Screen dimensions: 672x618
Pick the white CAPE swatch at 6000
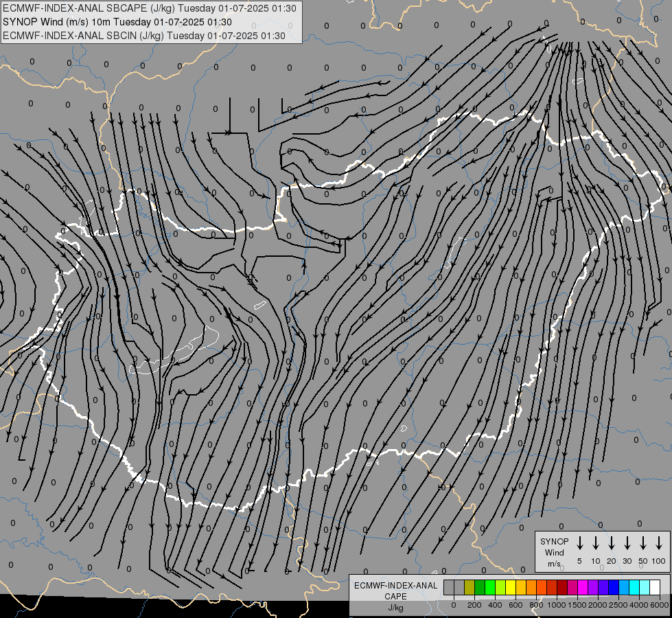click(x=654, y=587)
